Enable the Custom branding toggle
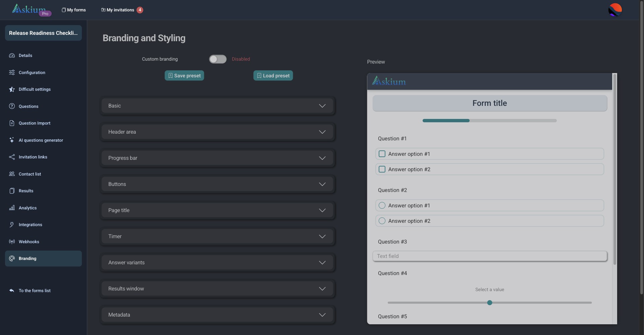644x335 pixels. click(x=218, y=59)
